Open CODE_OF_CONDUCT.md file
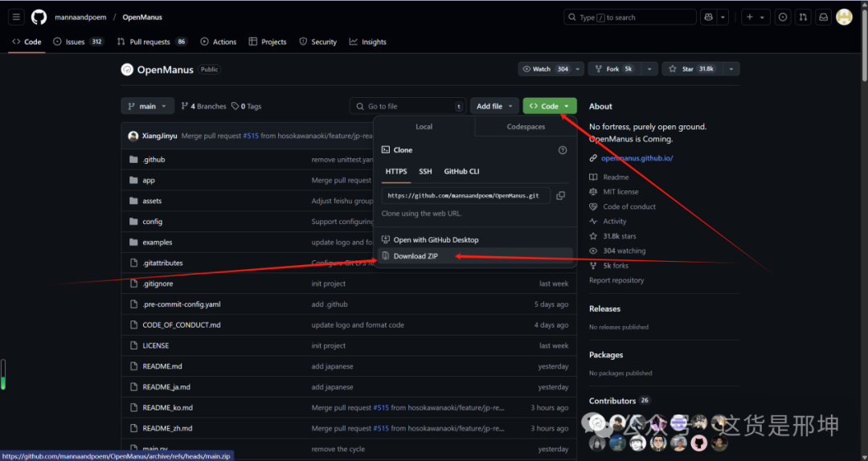This screenshot has width=868, height=461. 181,324
